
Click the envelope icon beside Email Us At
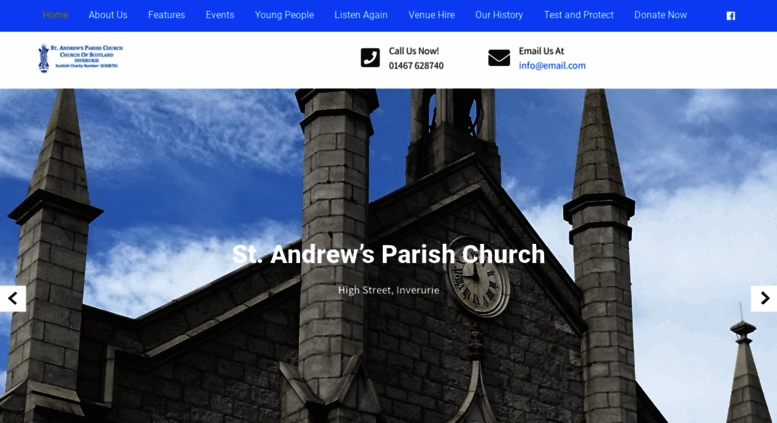click(499, 58)
